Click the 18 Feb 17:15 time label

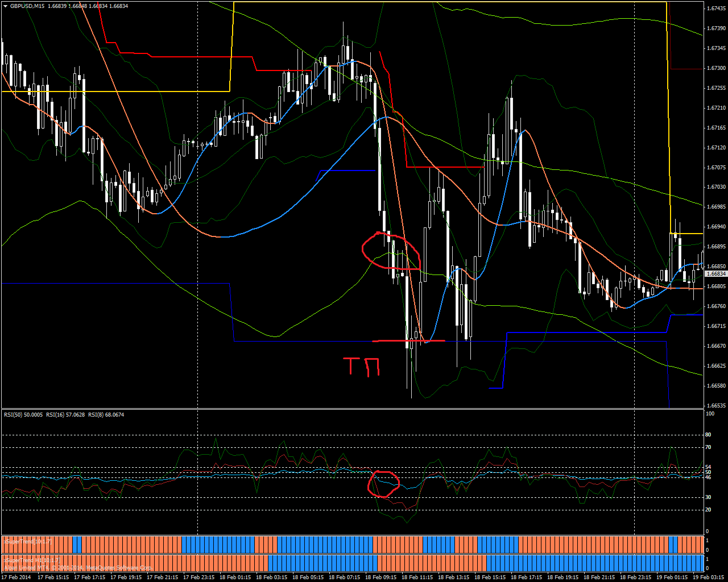pos(526,577)
